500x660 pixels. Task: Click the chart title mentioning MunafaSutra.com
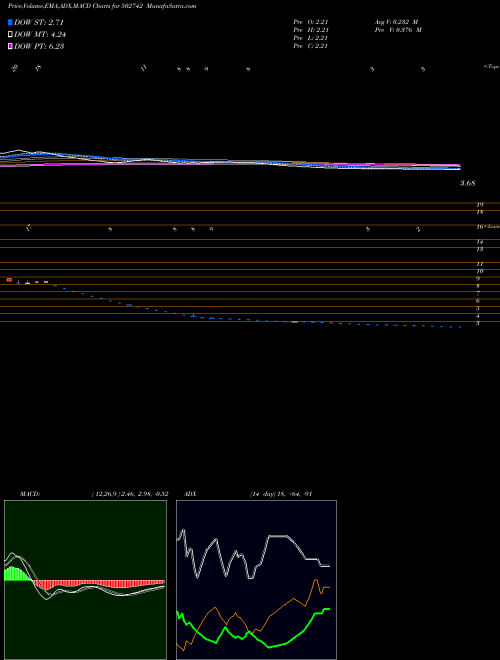(102, 6)
